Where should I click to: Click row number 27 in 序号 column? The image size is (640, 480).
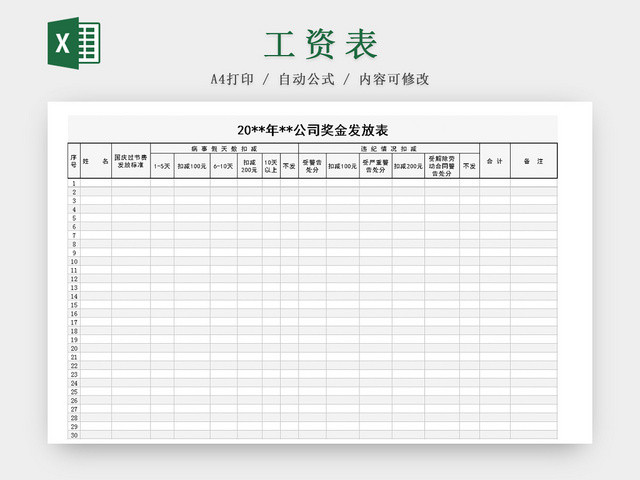click(74, 409)
